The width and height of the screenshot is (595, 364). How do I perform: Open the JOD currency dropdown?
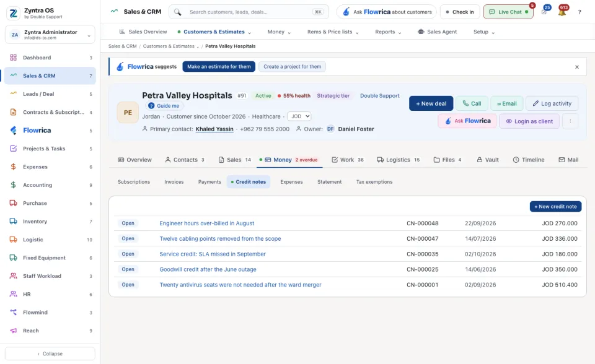tap(299, 116)
